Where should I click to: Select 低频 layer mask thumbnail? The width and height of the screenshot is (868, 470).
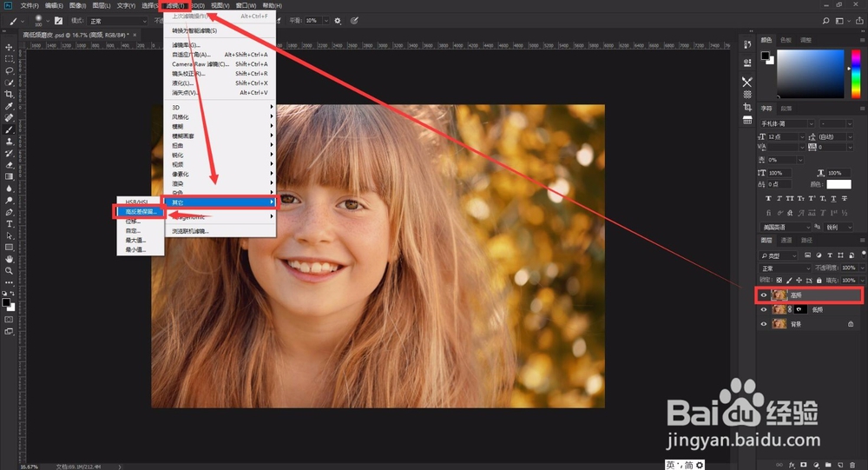(x=800, y=309)
